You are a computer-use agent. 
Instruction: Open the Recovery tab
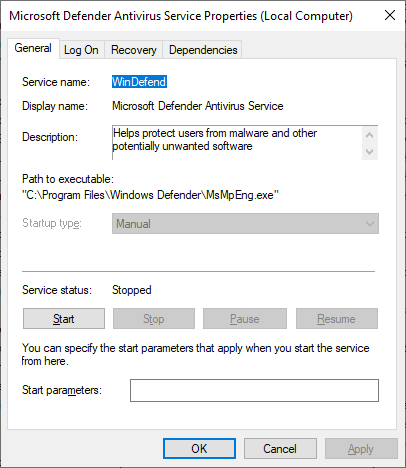pyautogui.click(x=134, y=50)
